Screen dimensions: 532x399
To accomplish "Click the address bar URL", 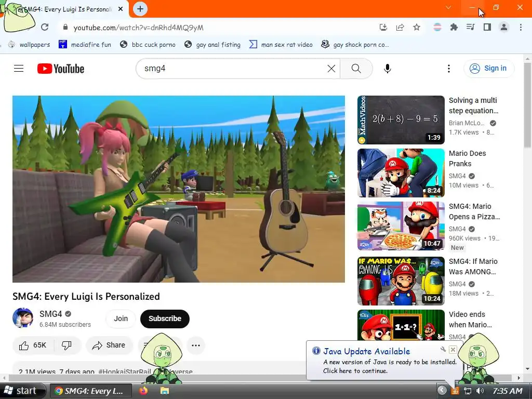I will tap(138, 28).
